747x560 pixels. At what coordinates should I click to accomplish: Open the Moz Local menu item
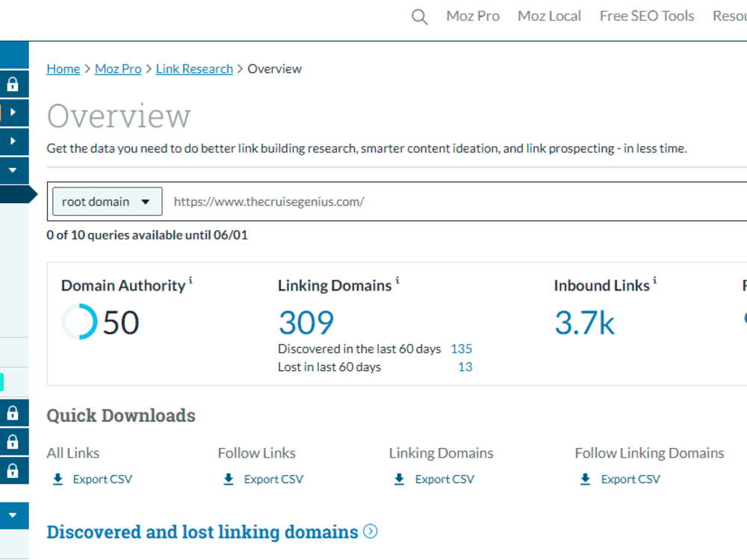pyautogui.click(x=549, y=16)
